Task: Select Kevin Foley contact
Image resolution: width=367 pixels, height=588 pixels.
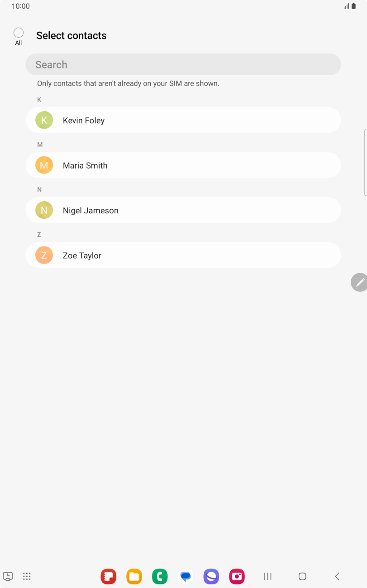Action: click(x=183, y=120)
